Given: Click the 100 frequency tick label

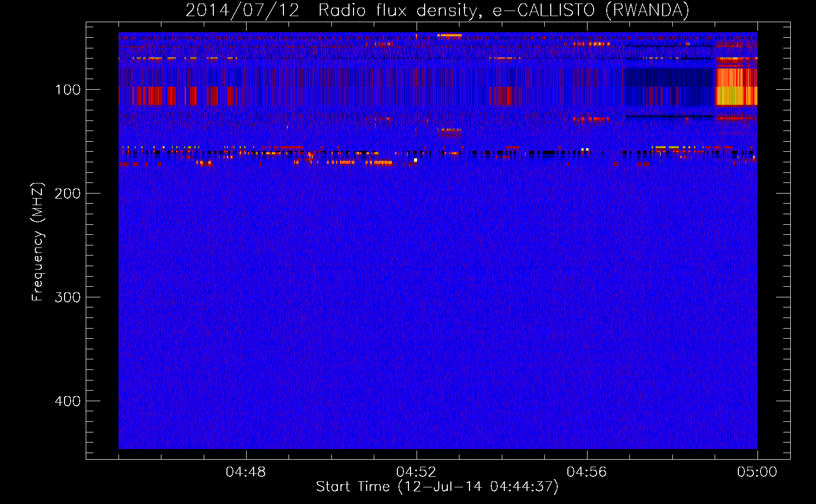Looking at the screenshot, I should coord(68,90).
